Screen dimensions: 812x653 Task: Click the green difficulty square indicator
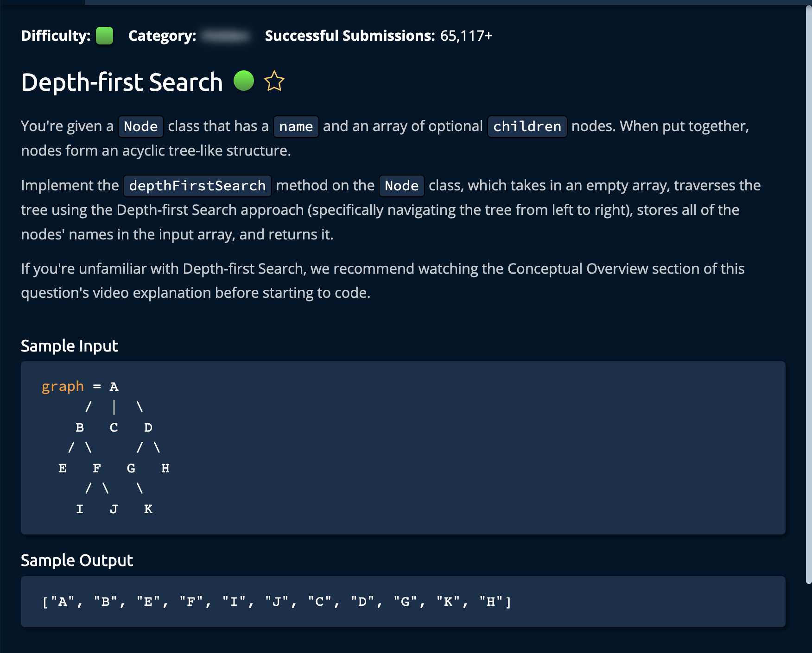click(104, 36)
